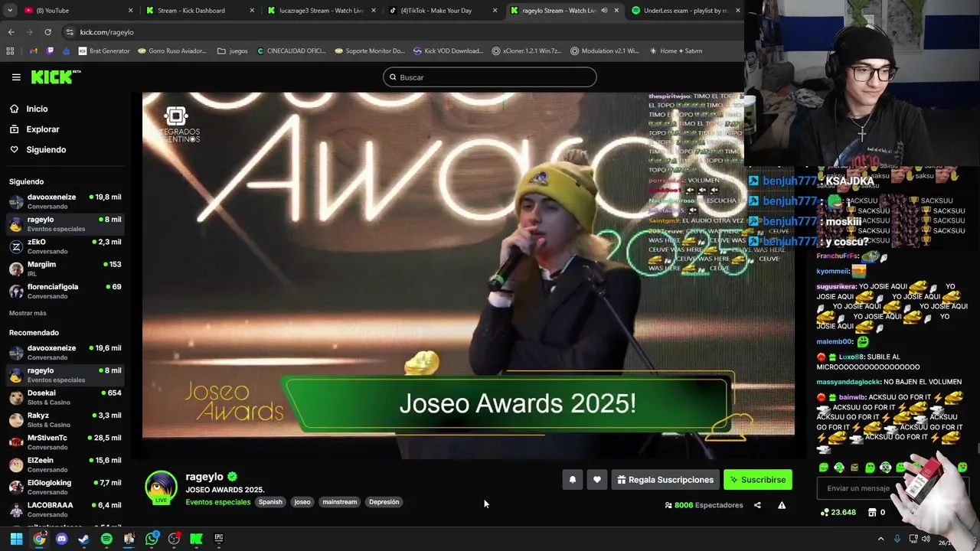The image size is (980, 551).
Task: Report the stream with warning icon
Action: (782, 505)
